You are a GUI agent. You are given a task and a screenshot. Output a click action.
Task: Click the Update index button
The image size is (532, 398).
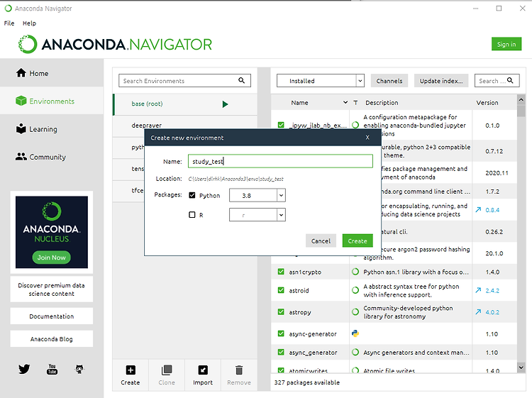[441, 81]
